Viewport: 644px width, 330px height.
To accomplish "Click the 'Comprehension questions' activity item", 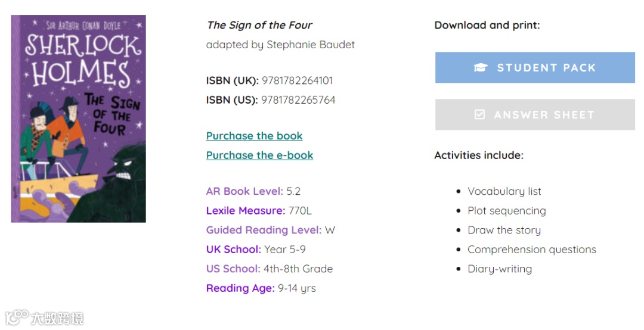I will 531,250.
